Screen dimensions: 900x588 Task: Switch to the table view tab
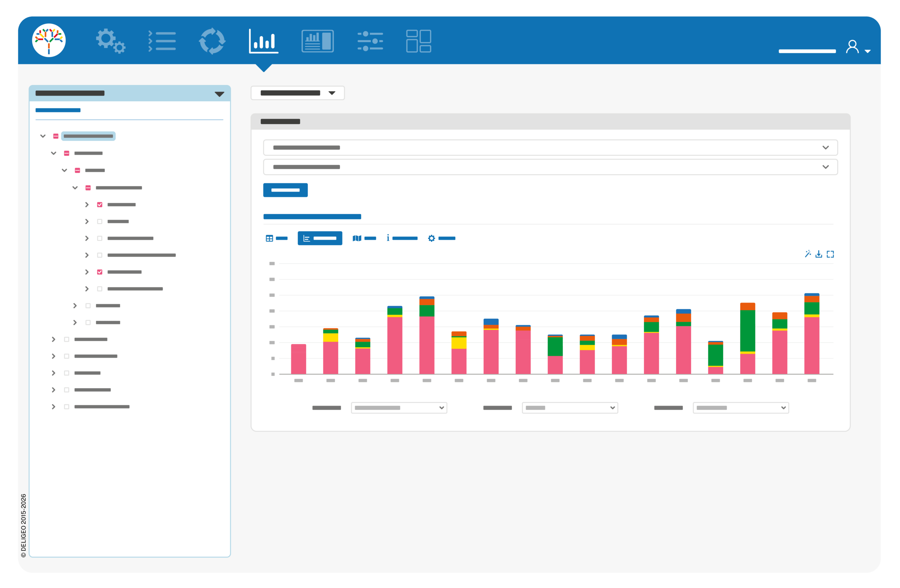coord(277,238)
